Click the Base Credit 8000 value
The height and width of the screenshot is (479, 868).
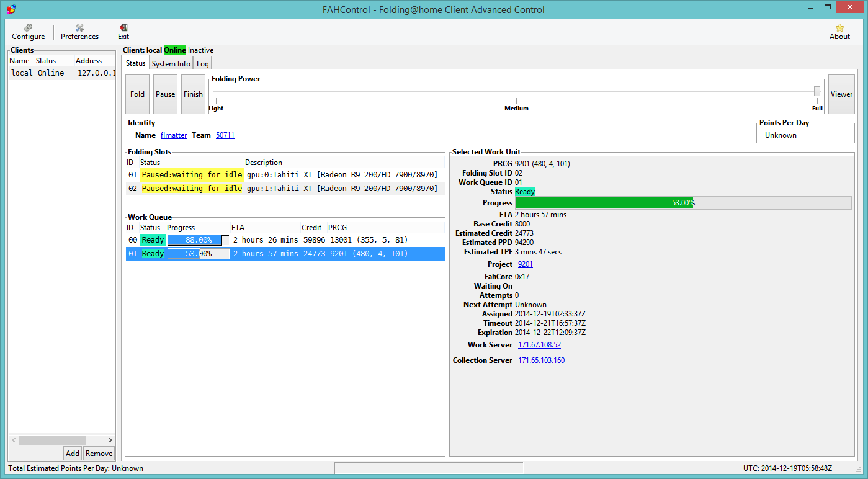click(522, 224)
